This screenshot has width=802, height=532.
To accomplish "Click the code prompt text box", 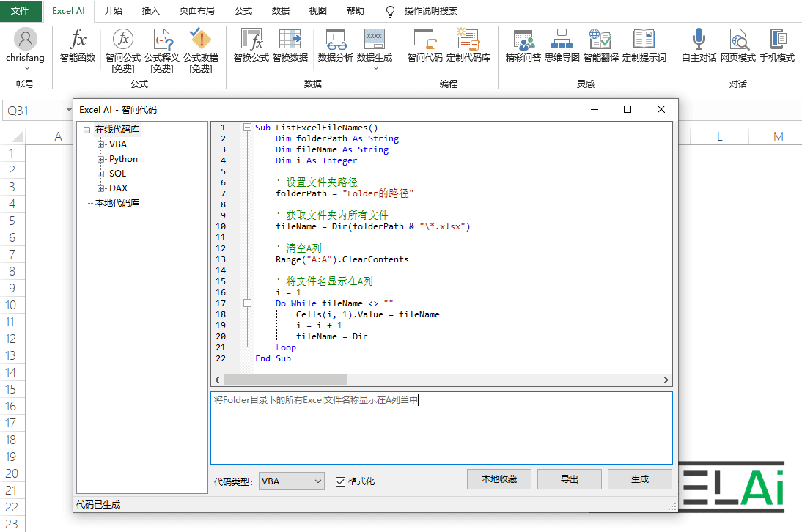I will coord(441,428).
